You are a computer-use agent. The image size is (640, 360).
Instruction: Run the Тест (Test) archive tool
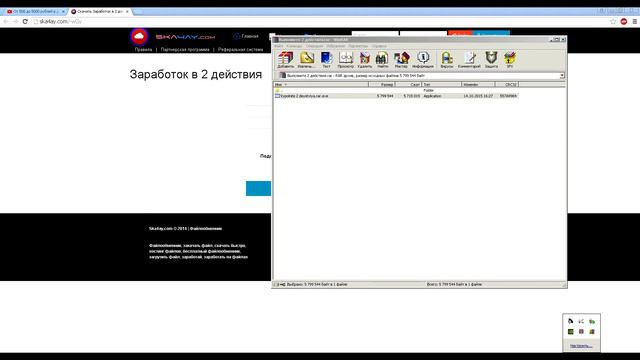pyautogui.click(x=327, y=60)
